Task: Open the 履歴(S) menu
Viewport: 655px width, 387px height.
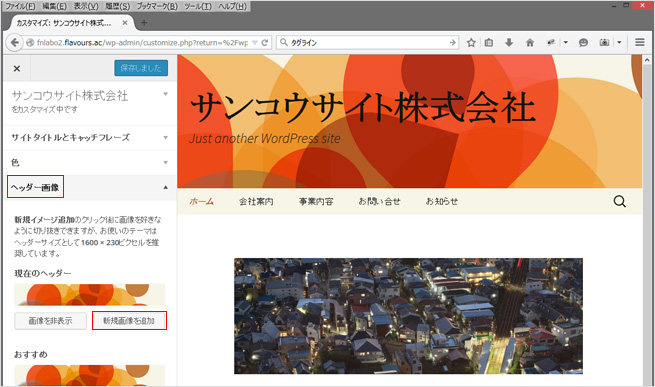Action: [117, 6]
